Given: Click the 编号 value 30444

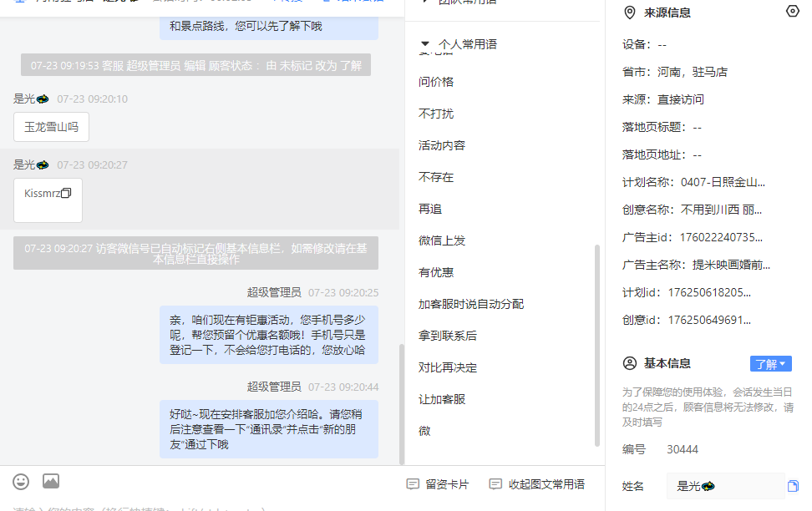Looking at the screenshot, I should 682,449.
